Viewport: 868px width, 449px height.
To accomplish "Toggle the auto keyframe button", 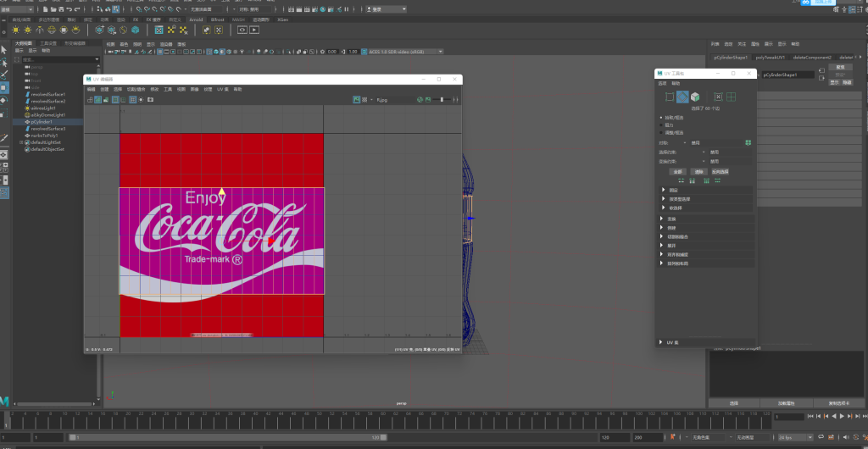I will coord(855,437).
